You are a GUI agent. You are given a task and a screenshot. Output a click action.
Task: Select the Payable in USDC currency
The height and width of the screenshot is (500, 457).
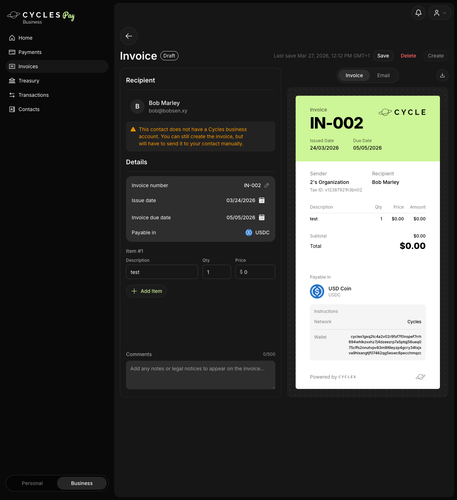(257, 233)
